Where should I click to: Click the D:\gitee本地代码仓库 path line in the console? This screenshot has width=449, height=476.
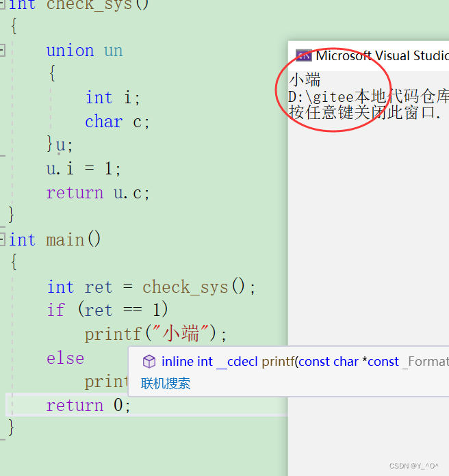(368, 96)
